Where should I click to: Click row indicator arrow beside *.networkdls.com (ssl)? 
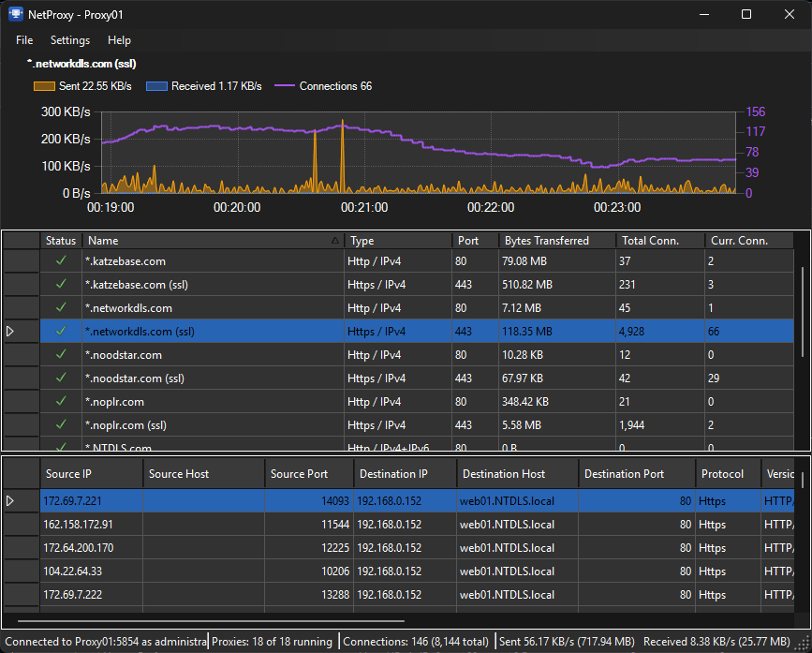[10, 331]
